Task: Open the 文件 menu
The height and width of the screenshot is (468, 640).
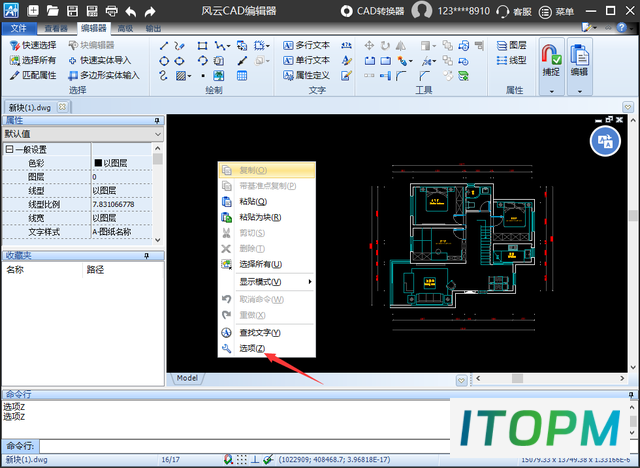Action: (x=19, y=28)
